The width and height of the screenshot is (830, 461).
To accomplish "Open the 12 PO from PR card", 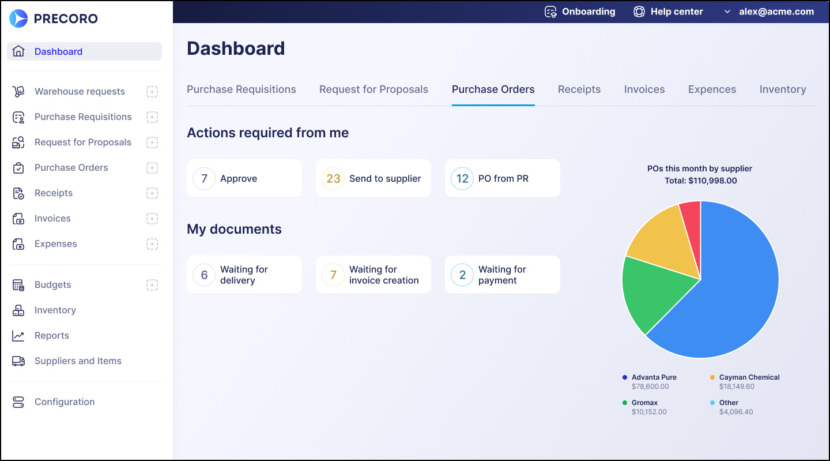I will (502, 178).
